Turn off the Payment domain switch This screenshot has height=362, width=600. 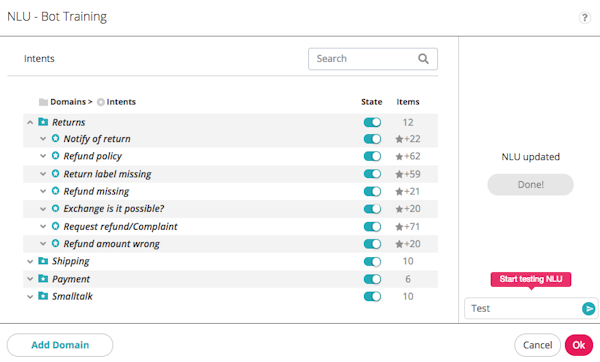tap(372, 279)
